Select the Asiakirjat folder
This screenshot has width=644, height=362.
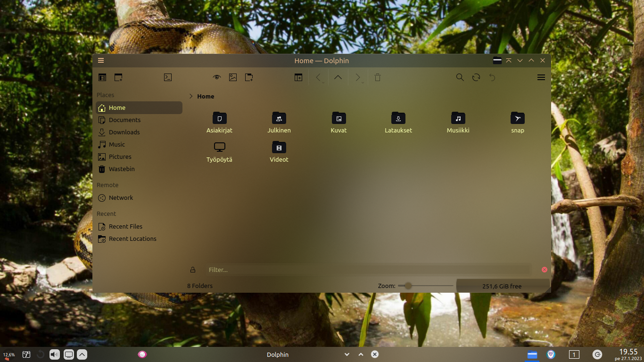219,123
